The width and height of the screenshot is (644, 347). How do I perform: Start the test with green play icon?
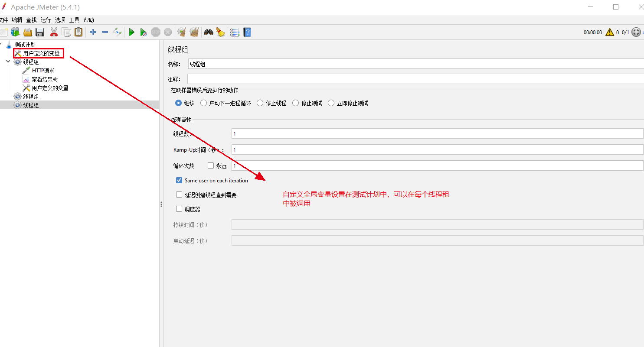pyautogui.click(x=131, y=32)
